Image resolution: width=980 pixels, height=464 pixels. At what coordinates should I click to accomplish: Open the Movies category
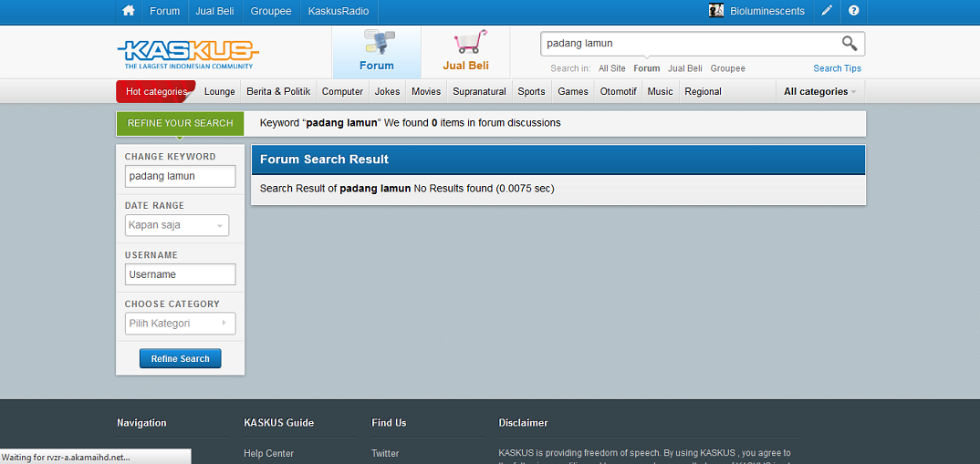click(x=426, y=92)
